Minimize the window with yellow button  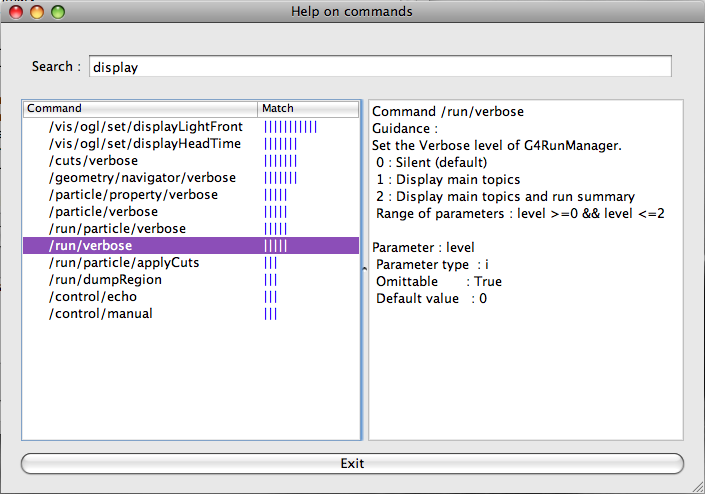pyautogui.click(x=37, y=12)
